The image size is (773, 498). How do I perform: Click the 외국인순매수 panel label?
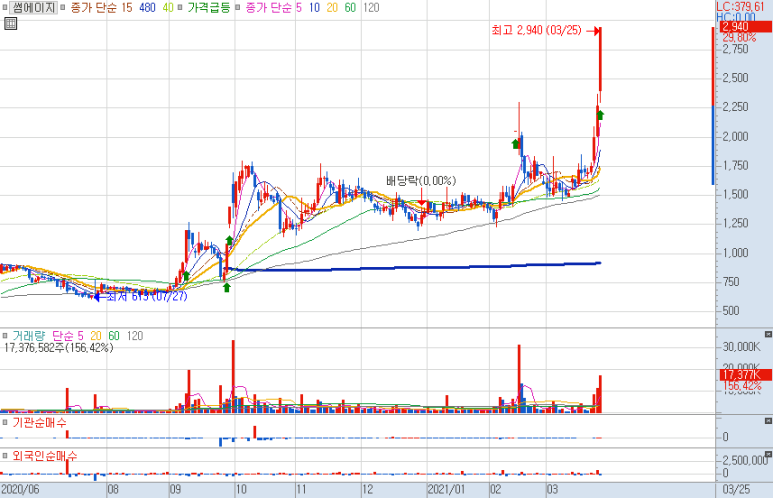pyautogui.click(x=44, y=456)
